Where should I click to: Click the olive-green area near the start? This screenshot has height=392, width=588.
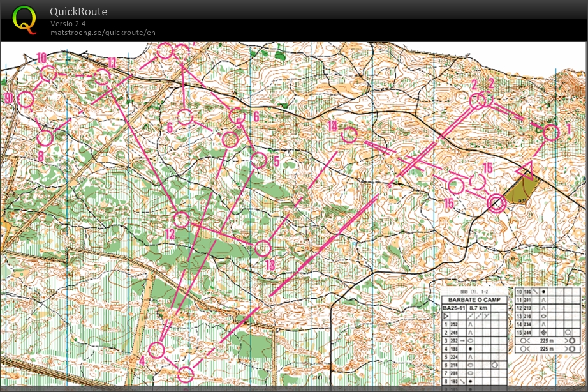523,190
